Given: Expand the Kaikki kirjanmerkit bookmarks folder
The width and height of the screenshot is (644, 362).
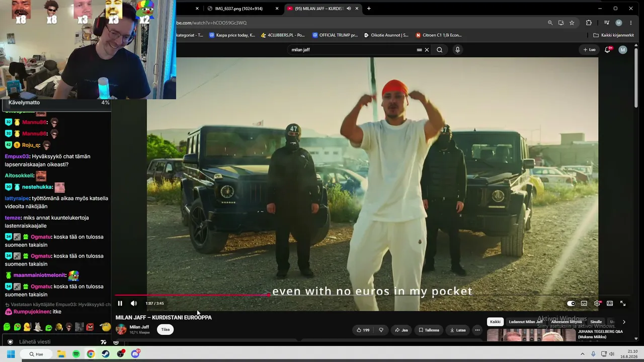Looking at the screenshot, I should [613, 35].
